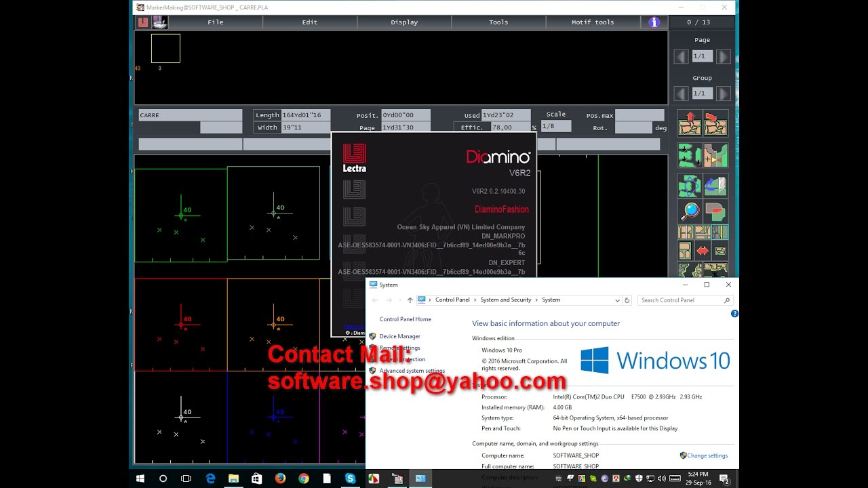Screen dimensions: 868x488
Task: Select the red double-arrow horizontal shift tool
Action: point(703,251)
